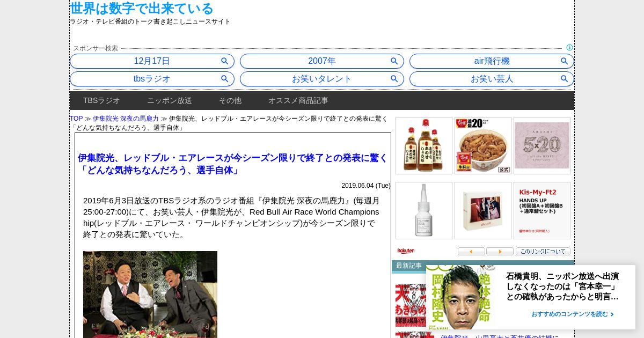Screen dimensions: 644x338
Task: Open the お笑い芸人 sponsor search link
Action: (492, 79)
